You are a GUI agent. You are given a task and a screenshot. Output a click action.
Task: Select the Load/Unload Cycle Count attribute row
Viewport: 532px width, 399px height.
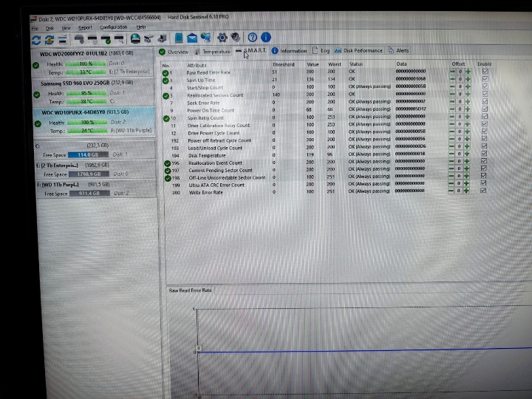(327, 147)
